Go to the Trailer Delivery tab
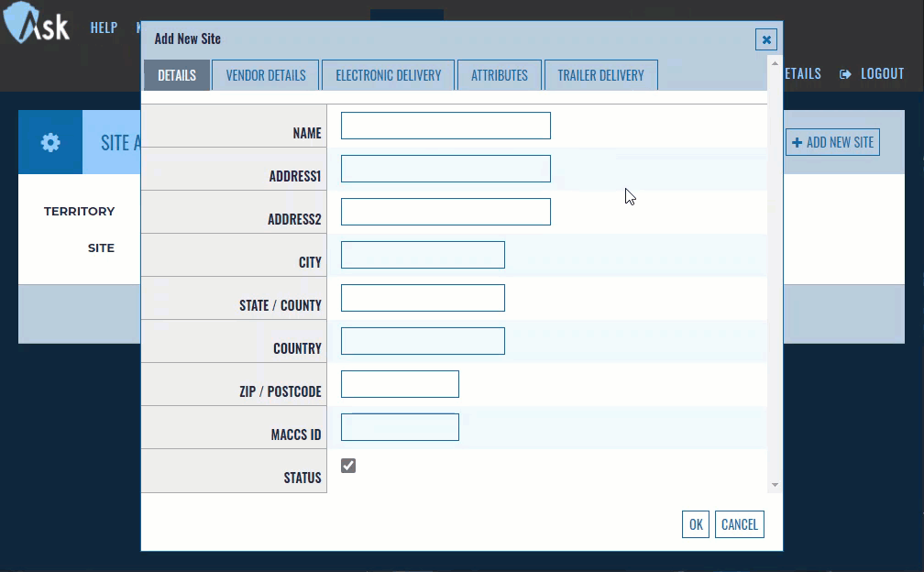 tap(600, 75)
